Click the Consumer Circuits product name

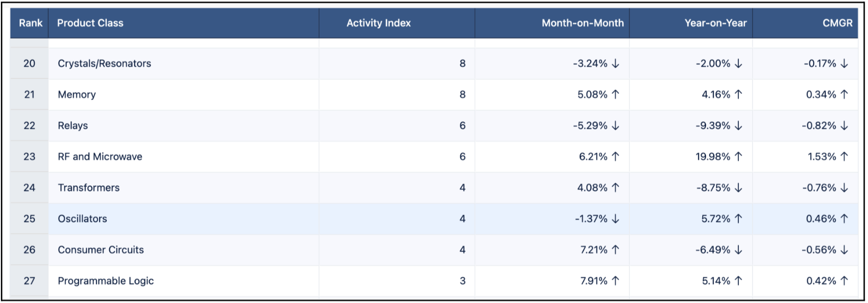101,250
